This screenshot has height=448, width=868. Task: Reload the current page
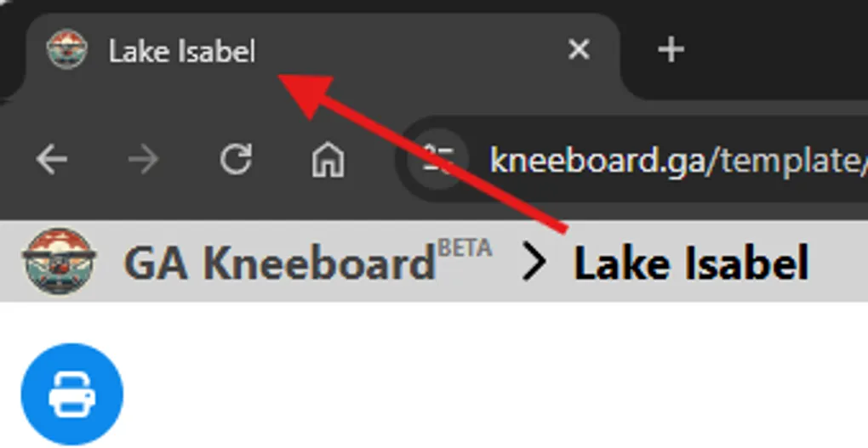point(236,159)
